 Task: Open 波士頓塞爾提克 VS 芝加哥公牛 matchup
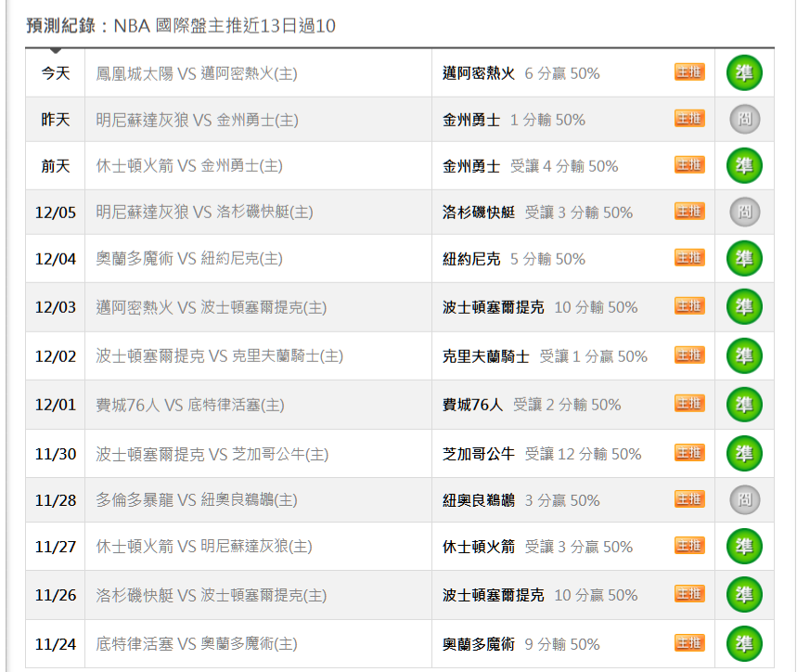(212, 454)
